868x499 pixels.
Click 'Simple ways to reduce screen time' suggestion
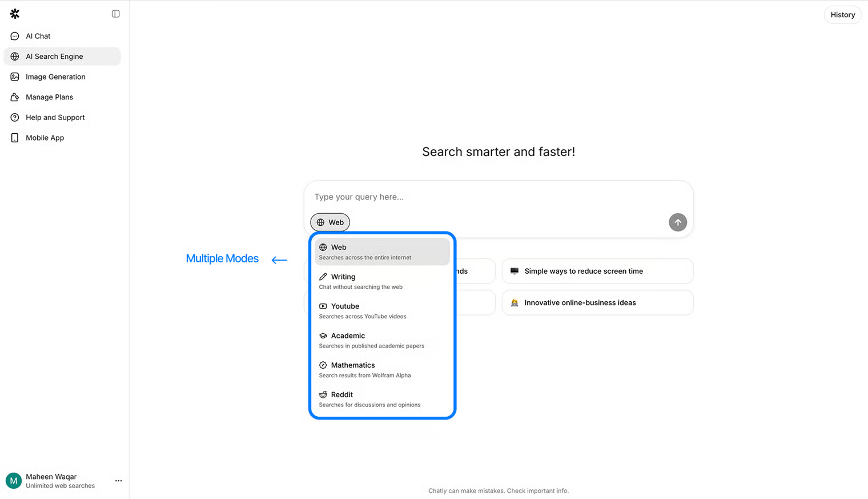[x=597, y=271]
